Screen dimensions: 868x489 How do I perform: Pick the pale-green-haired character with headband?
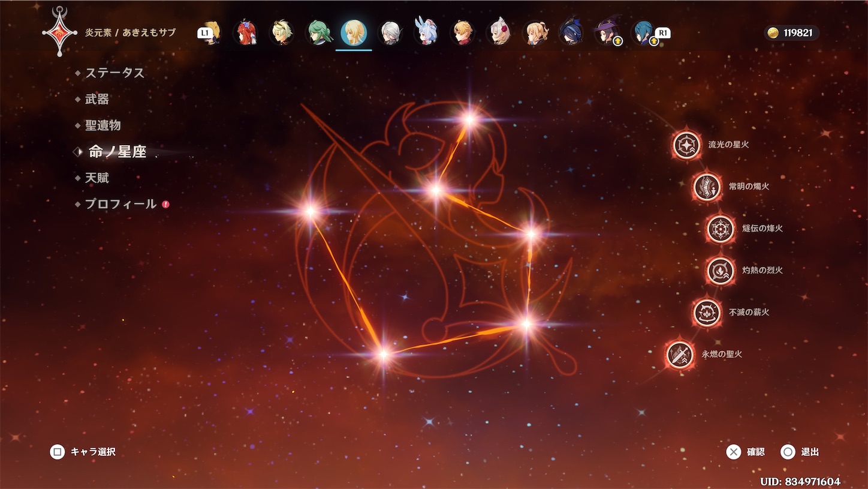[x=282, y=32]
